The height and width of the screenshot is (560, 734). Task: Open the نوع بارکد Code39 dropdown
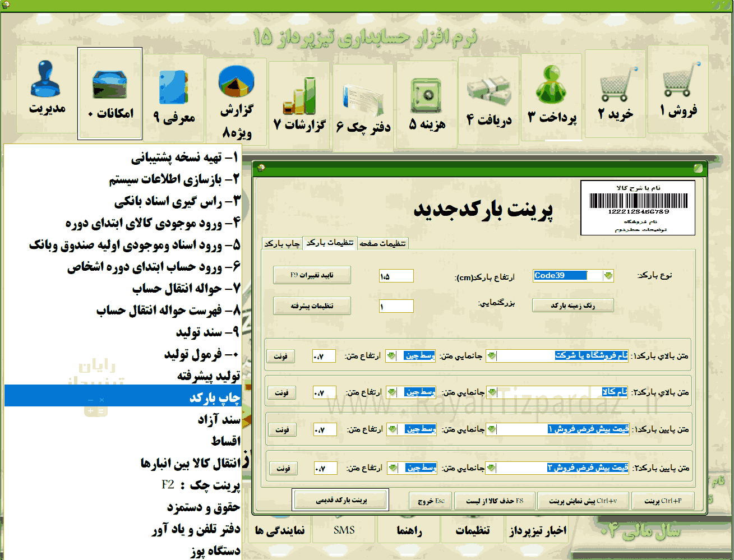click(608, 275)
